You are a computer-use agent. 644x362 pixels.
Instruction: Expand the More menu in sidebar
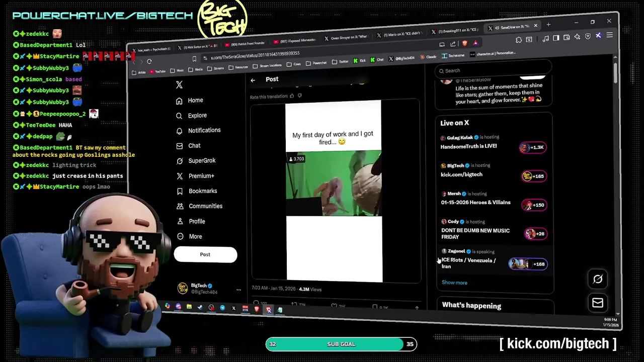pyautogui.click(x=189, y=236)
